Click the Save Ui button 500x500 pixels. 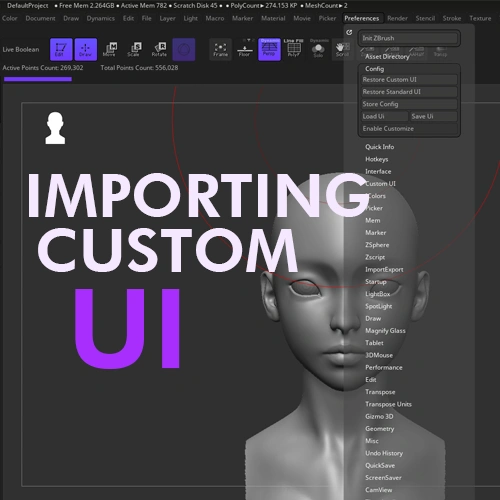click(433, 116)
